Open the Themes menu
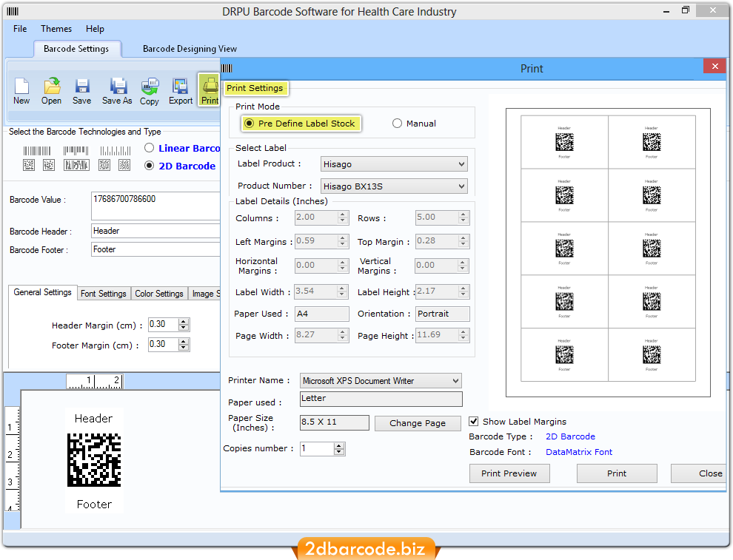The height and width of the screenshot is (560, 733). [56, 29]
